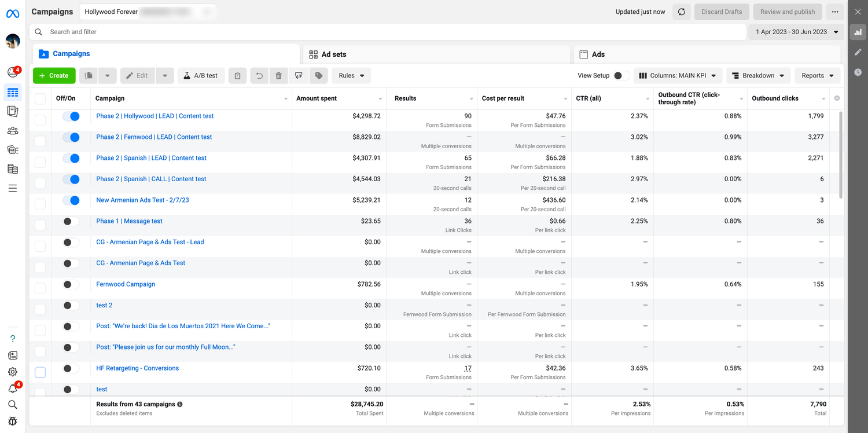Open the news feed icon in sidebar
Viewport: 868px width, 433px height.
pyautogui.click(x=13, y=355)
